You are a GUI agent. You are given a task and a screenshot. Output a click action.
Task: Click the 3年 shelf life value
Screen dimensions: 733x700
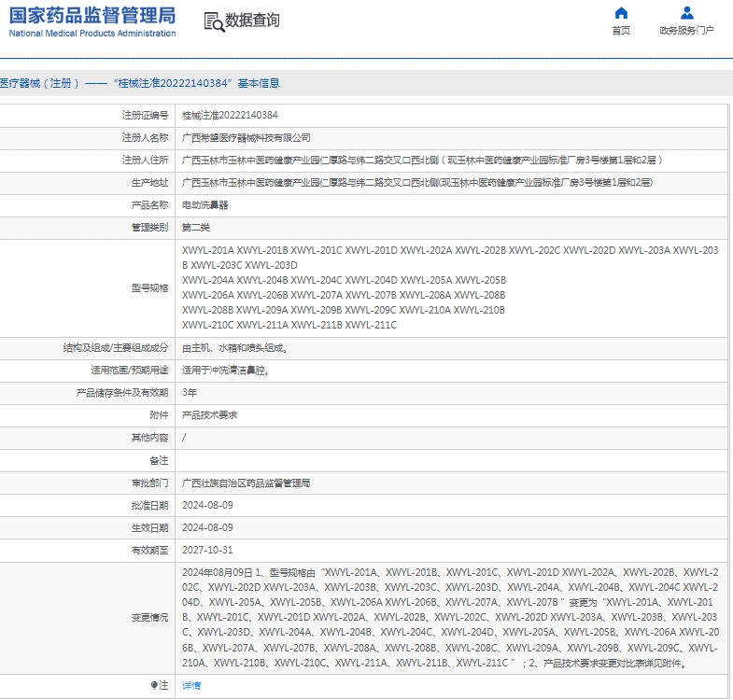[190, 393]
